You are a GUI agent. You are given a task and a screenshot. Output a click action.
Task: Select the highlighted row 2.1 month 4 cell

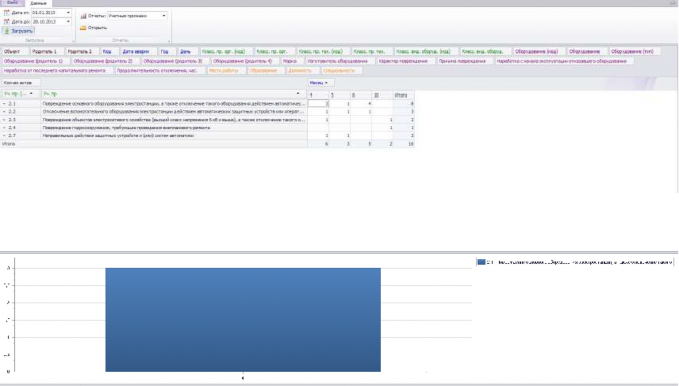click(318, 104)
